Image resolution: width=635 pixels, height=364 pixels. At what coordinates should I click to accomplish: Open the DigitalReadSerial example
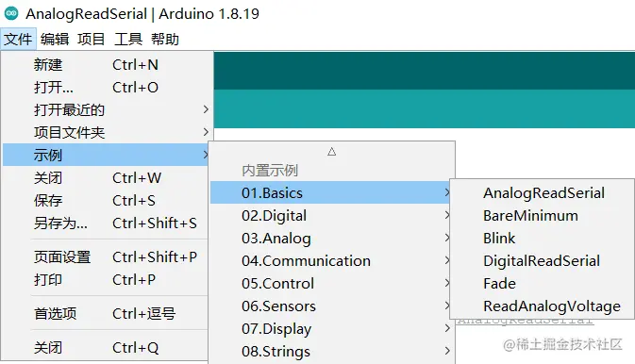point(543,261)
